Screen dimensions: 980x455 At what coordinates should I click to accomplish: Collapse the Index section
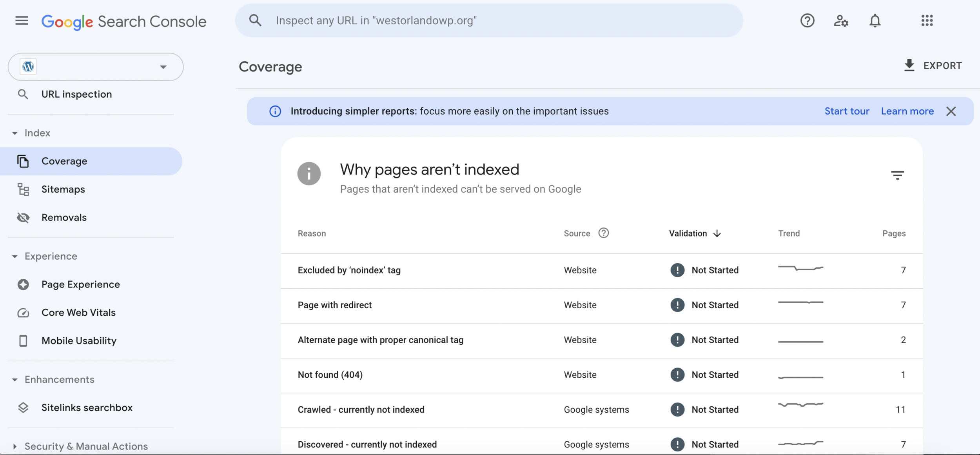(x=15, y=133)
